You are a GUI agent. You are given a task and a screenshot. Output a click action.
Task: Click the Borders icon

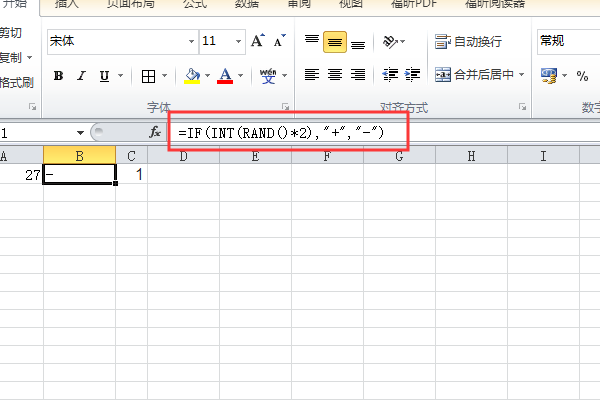coord(148,76)
